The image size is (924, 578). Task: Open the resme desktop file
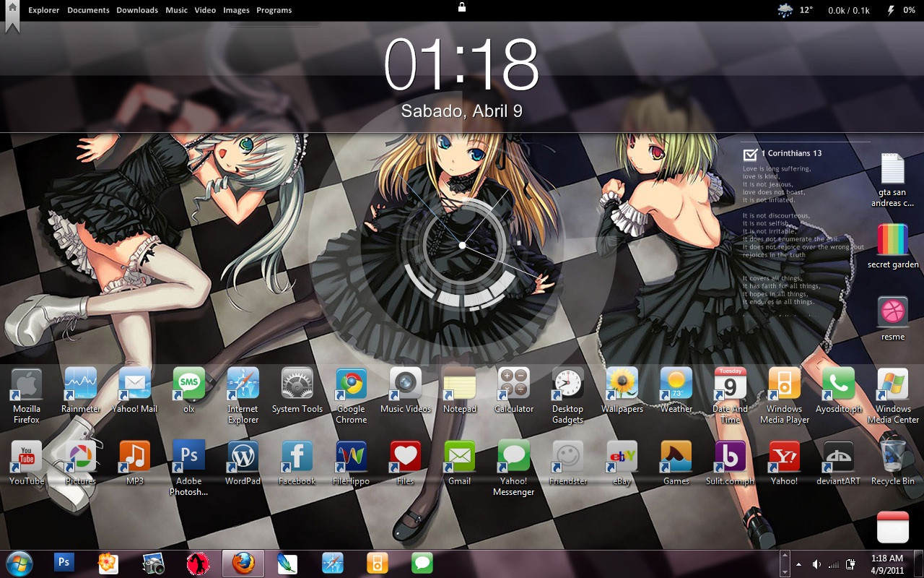(893, 312)
